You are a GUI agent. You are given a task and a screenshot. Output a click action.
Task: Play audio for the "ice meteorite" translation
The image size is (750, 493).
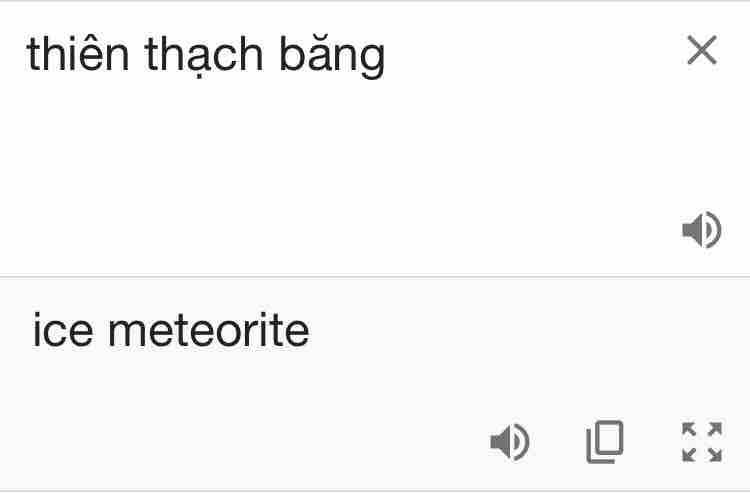509,441
